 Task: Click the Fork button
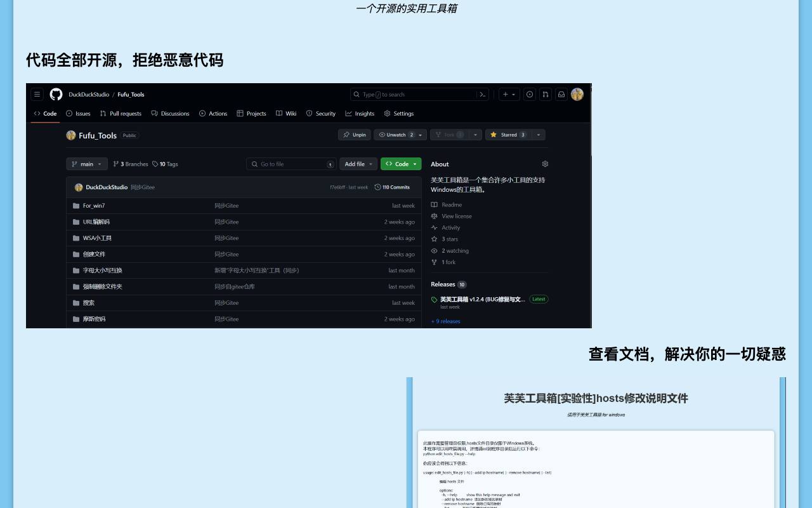pos(450,135)
